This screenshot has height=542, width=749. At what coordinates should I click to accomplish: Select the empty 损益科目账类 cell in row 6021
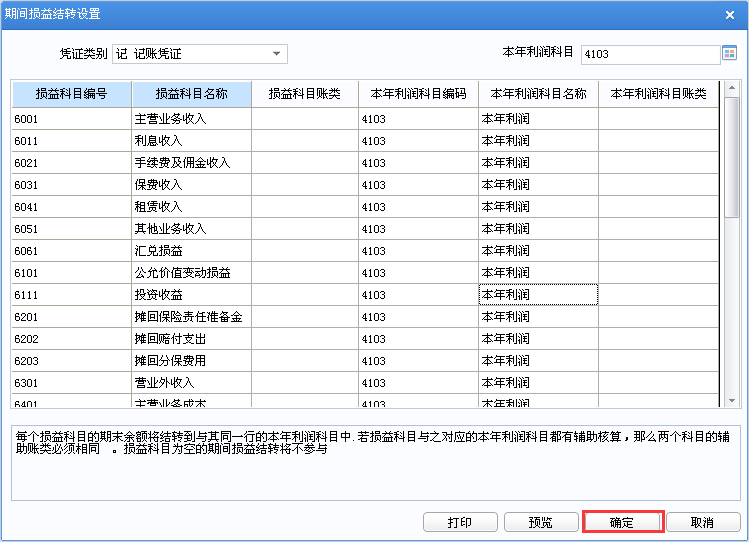(x=305, y=163)
